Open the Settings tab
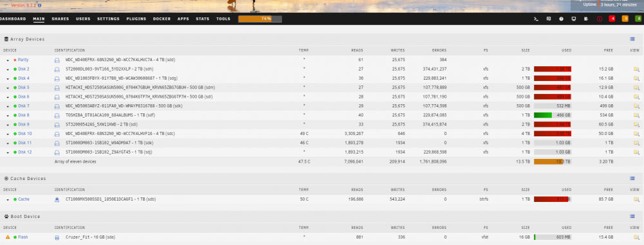644x245 pixels. pos(108,19)
